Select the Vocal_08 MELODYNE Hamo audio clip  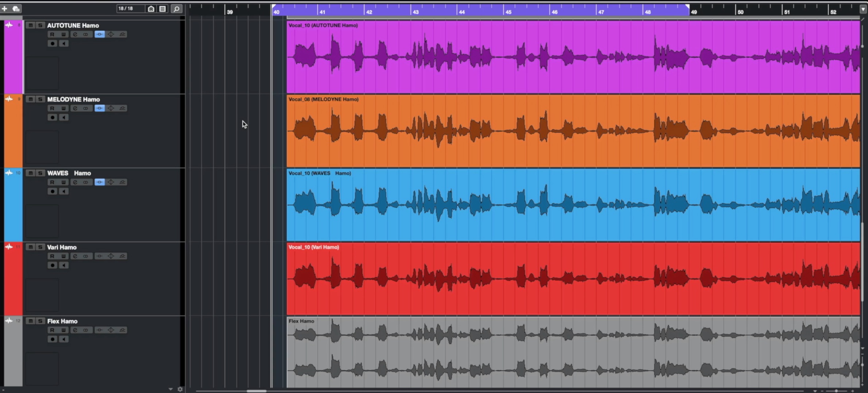click(x=573, y=131)
